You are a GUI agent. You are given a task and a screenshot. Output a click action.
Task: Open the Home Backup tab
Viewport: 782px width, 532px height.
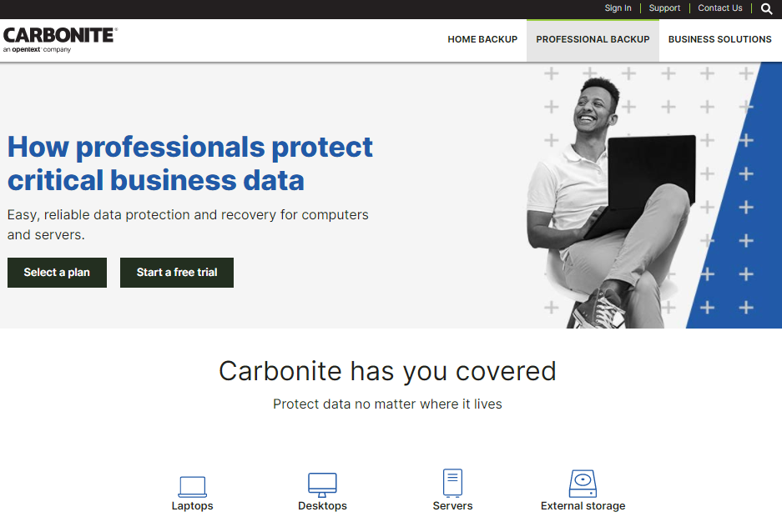[482, 39]
